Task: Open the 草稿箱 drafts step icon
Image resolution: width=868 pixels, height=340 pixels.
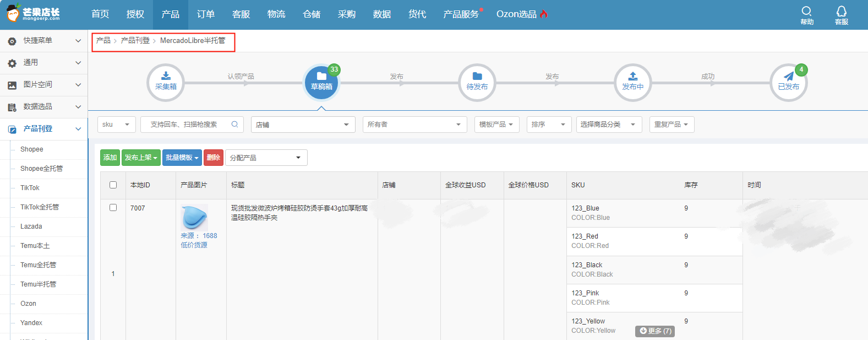Action: (321, 82)
